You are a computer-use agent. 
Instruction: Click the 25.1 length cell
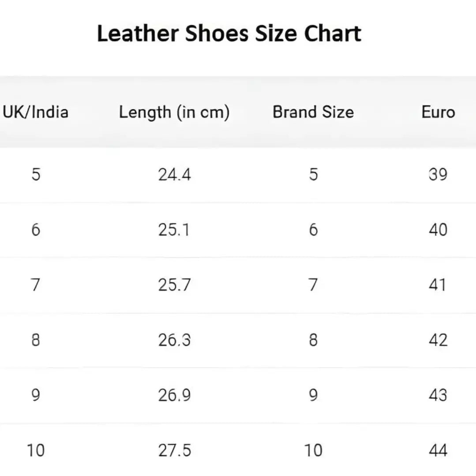pyautogui.click(x=174, y=230)
